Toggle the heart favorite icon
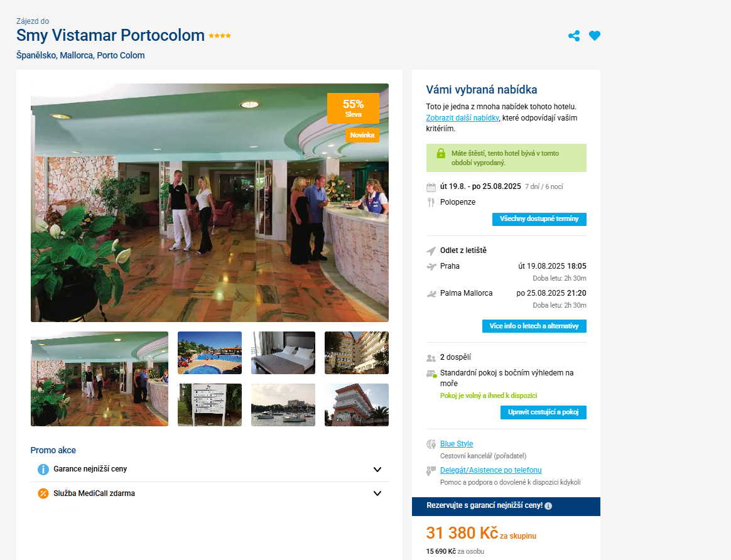This screenshot has height=560, width=731. [x=594, y=35]
